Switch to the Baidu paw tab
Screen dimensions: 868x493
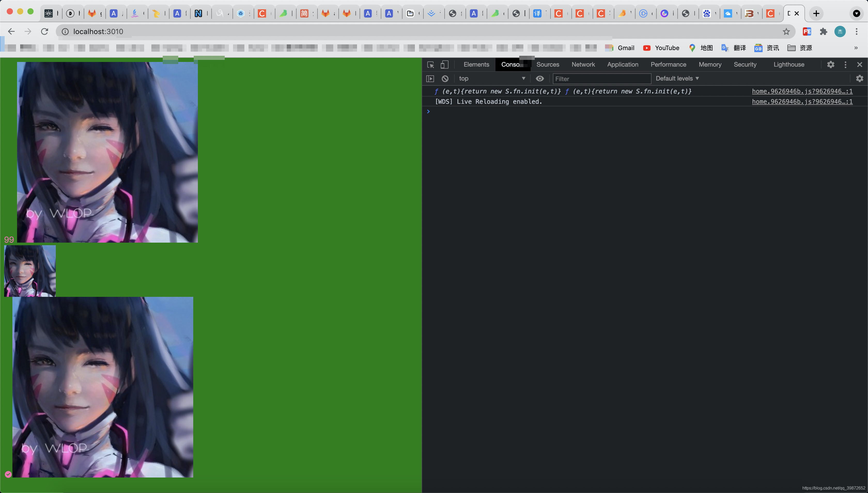(x=706, y=13)
